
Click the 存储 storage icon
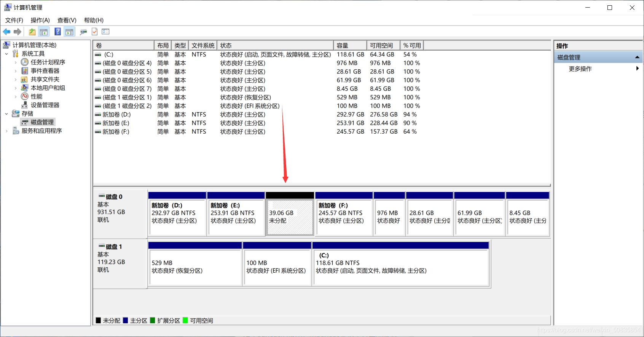pos(16,113)
